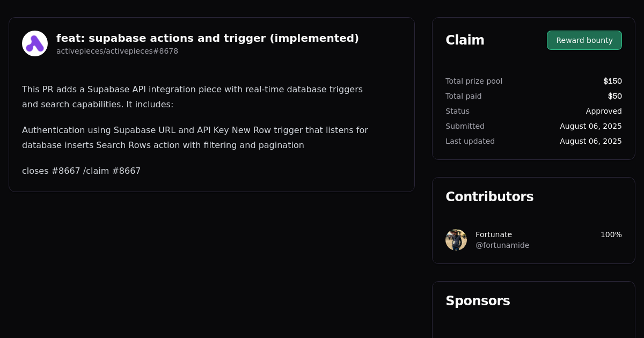Select the Total paid row label
The image size is (644, 338).
click(463, 96)
